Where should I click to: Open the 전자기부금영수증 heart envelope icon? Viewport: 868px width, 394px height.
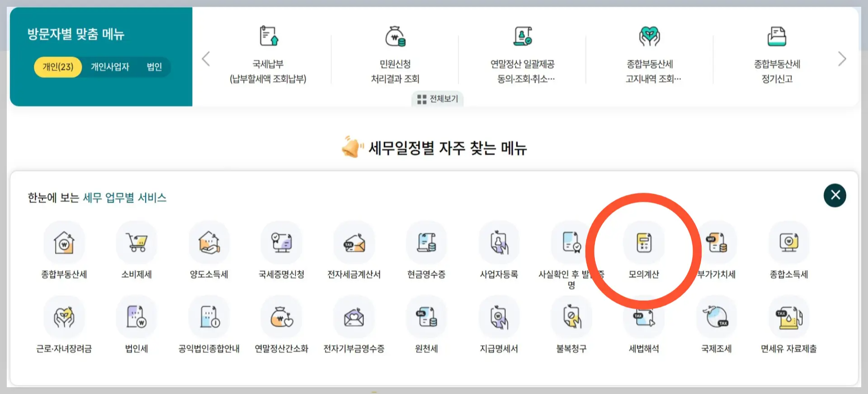354,317
